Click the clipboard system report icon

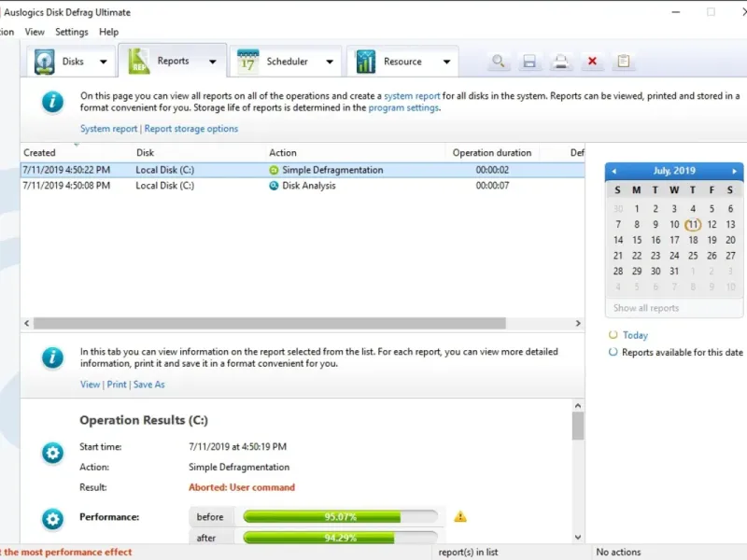(624, 61)
